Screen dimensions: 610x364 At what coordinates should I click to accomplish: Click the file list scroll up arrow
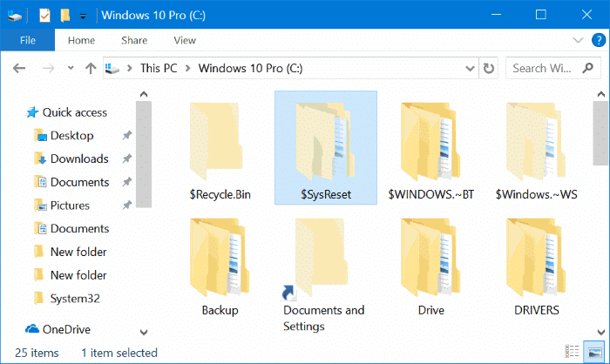[601, 94]
